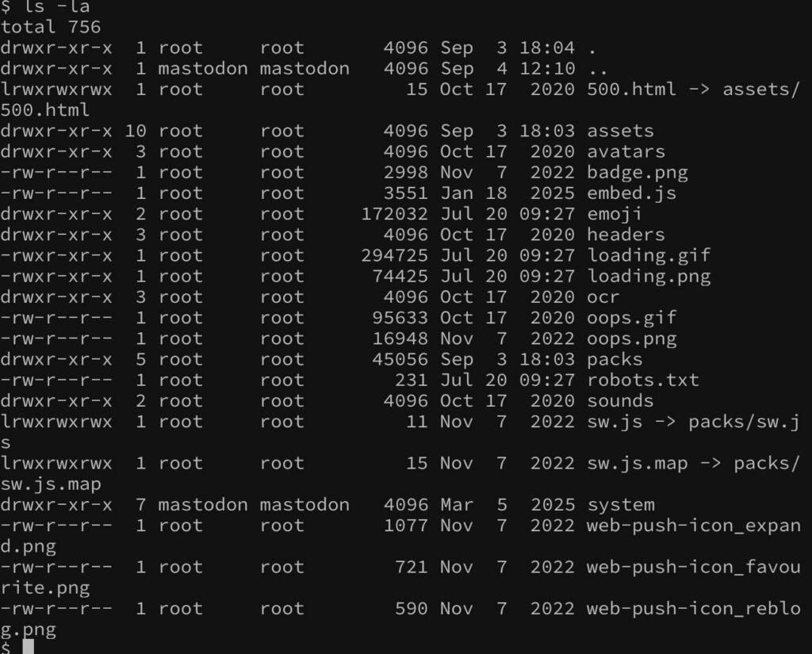Select the oops.gif filename
812x654 pixels.
coord(631,318)
